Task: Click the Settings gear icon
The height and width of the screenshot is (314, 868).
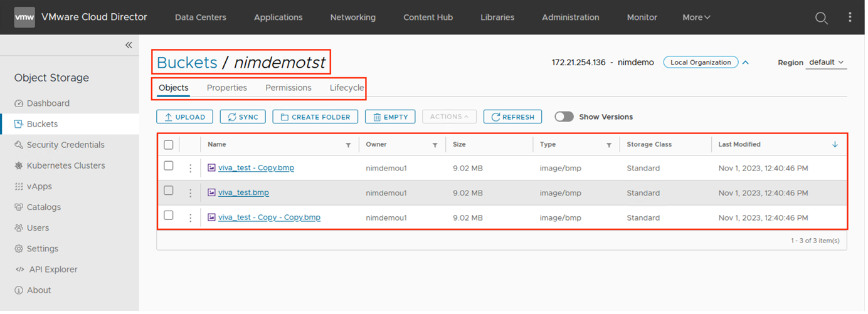Action: pyautogui.click(x=19, y=249)
